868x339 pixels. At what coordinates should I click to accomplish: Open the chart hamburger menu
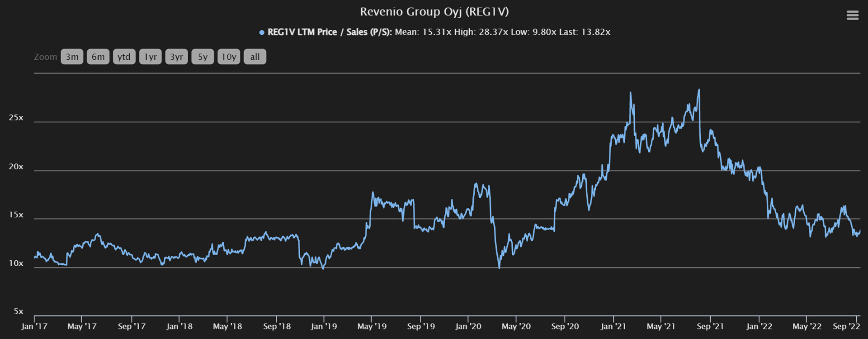tap(852, 15)
